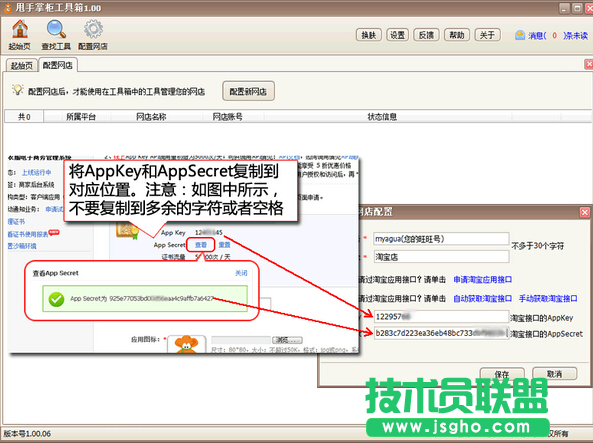Click the 网店账号 column header
The width and height of the screenshot is (593, 443).
tap(227, 117)
